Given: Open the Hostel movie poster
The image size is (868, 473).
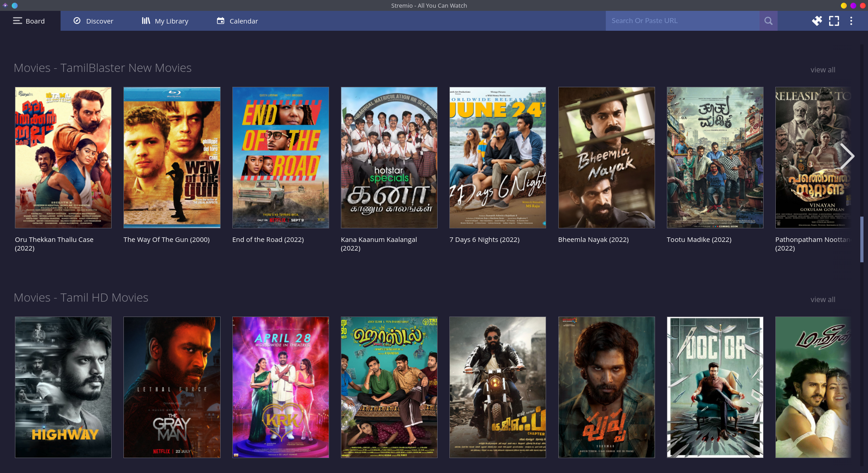Looking at the screenshot, I should [x=389, y=387].
